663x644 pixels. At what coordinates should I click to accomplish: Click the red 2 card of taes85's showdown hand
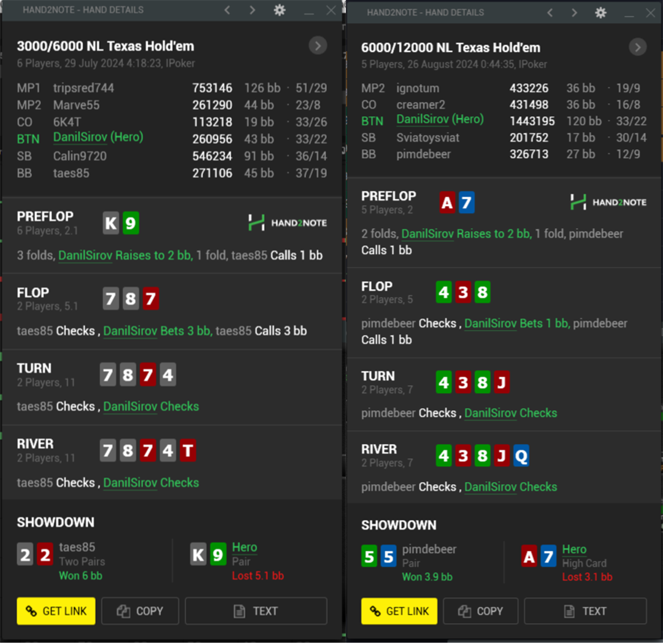45,554
